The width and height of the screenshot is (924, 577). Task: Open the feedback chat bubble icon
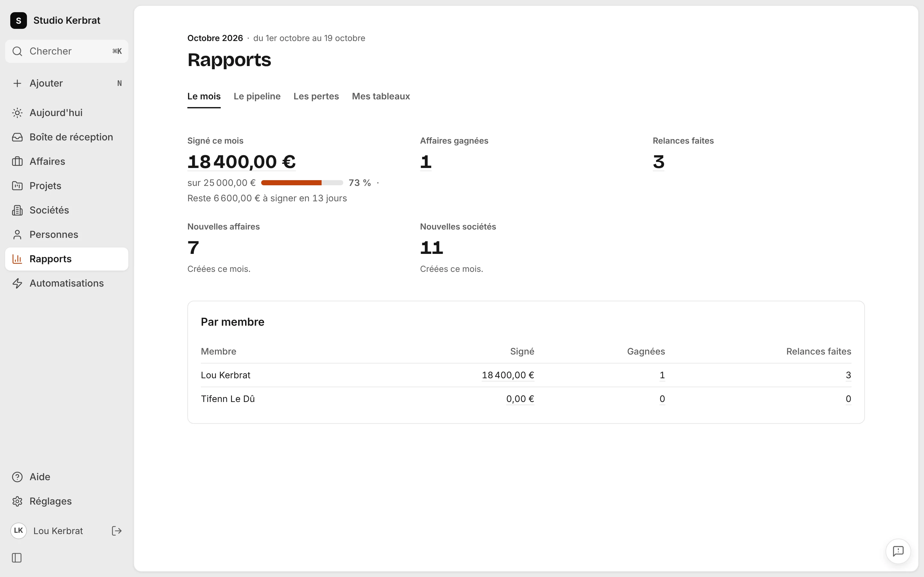pos(898,551)
